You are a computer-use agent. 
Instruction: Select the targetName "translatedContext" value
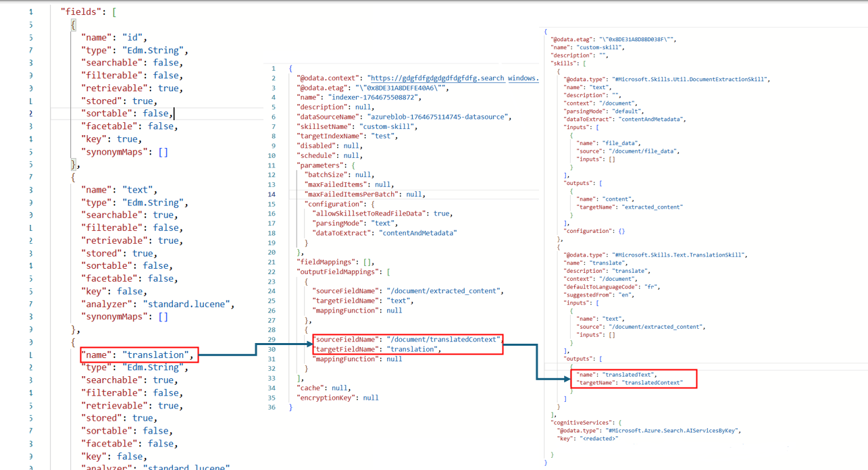pyautogui.click(x=652, y=383)
